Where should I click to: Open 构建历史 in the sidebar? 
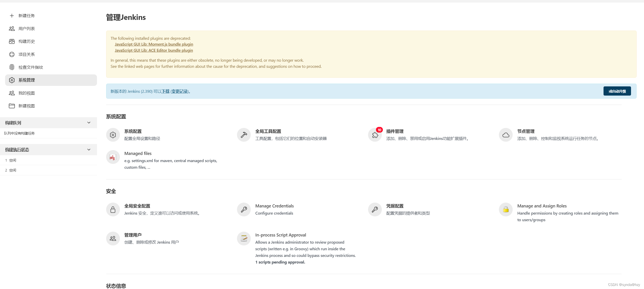[x=51, y=41]
